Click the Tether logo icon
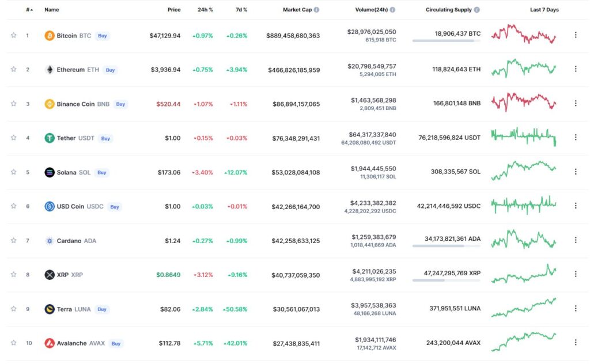Viewport: 590px width, 364px height. point(50,138)
